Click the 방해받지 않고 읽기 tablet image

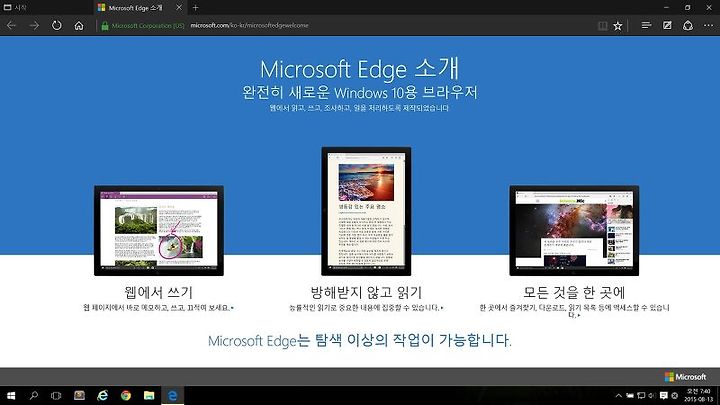click(x=366, y=211)
